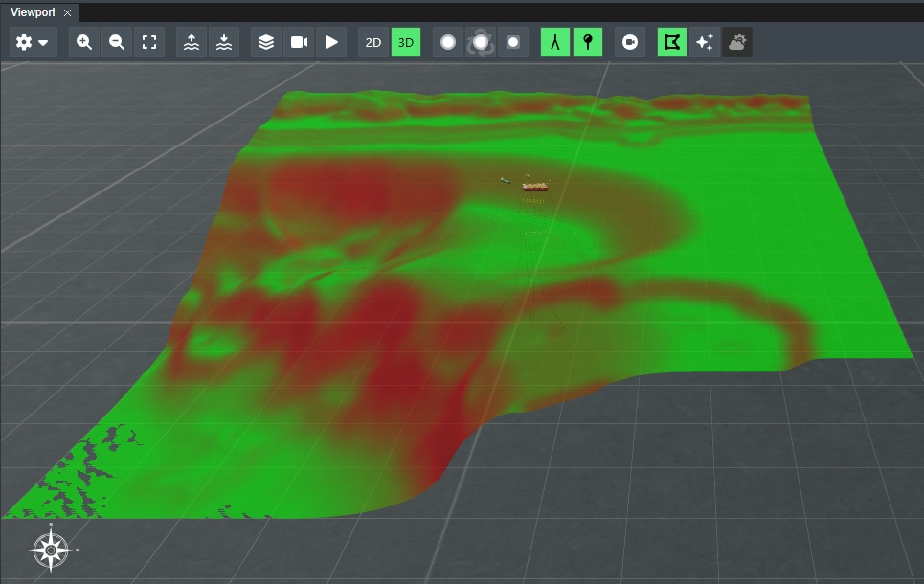The height and width of the screenshot is (584, 924).
Task: Activate the lower water level tool
Action: 223,41
